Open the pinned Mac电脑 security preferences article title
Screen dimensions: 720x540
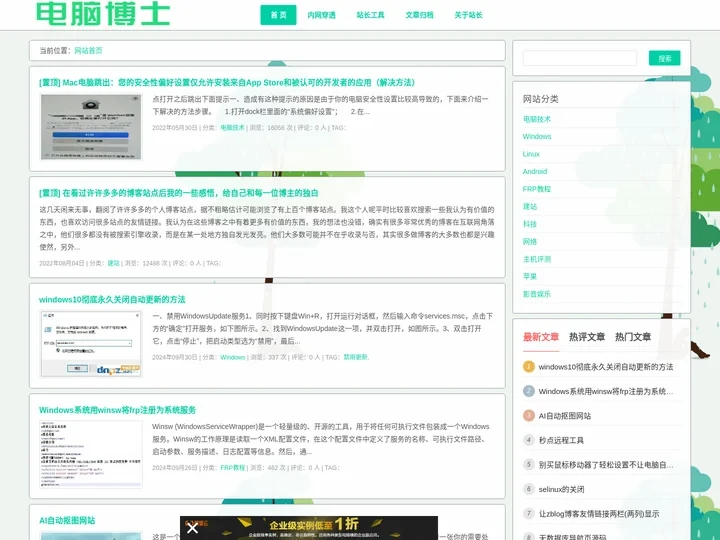227,83
